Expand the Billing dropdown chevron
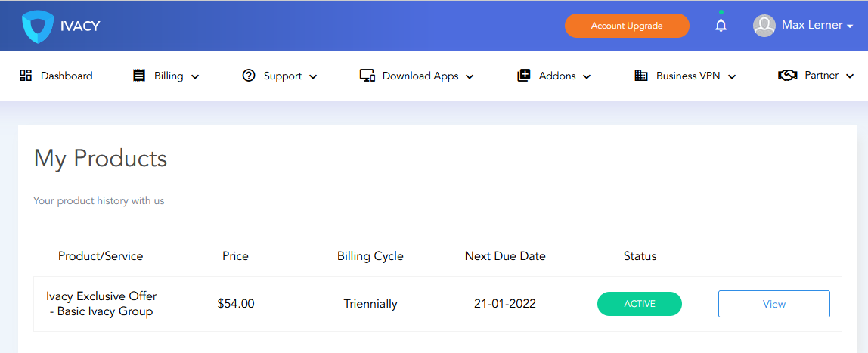The width and height of the screenshot is (868, 353). 195,77
